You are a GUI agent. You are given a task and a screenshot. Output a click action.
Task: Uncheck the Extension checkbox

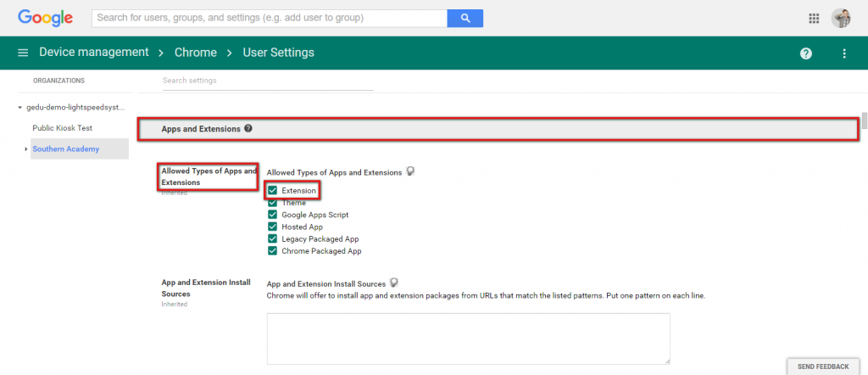coord(272,191)
